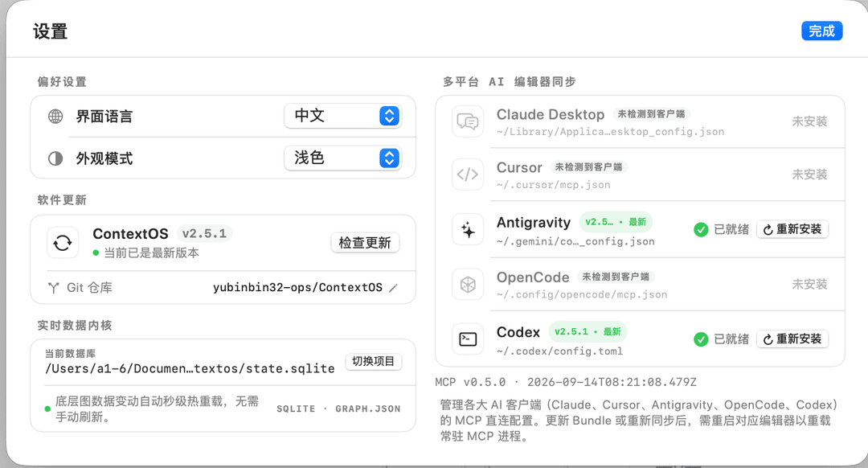Click the ContextOS sync arrows icon
868x468 pixels.
point(63,243)
